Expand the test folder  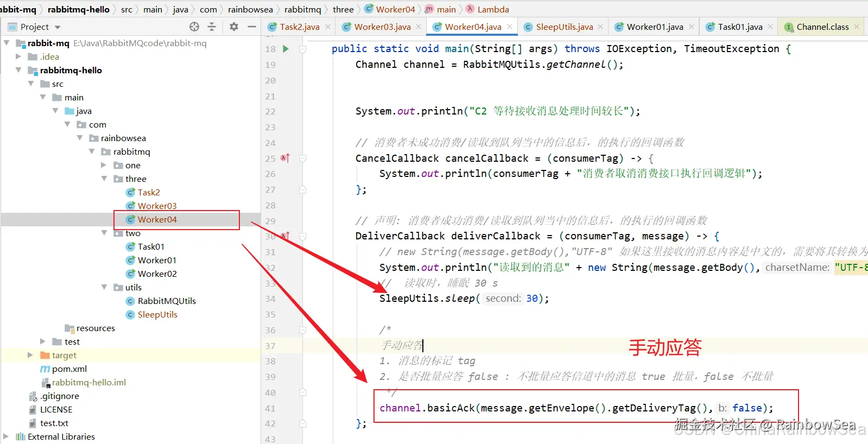click(x=43, y=341)
